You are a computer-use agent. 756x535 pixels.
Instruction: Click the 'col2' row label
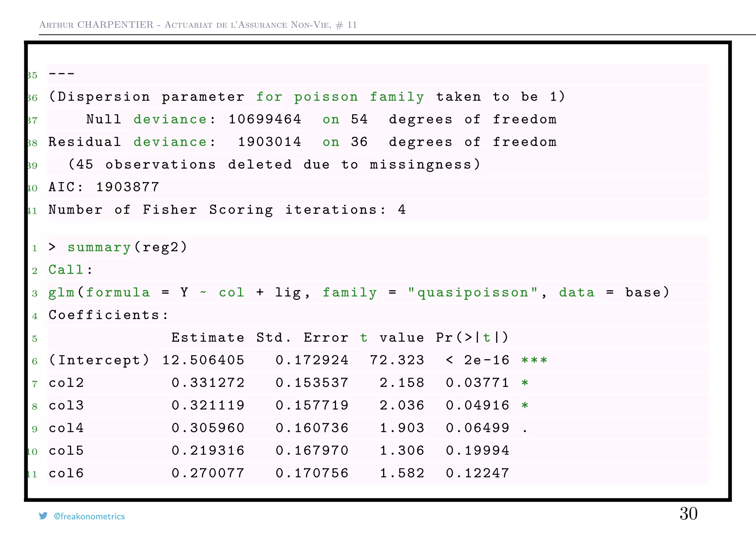click(66, 383)
